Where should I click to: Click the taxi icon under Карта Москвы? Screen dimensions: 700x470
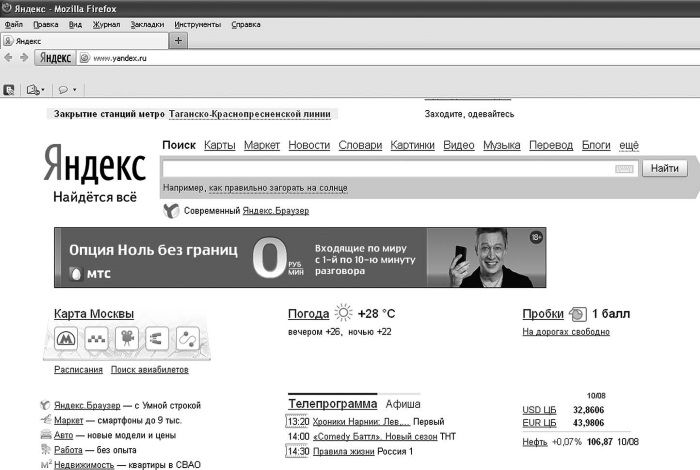coord(98,340)
